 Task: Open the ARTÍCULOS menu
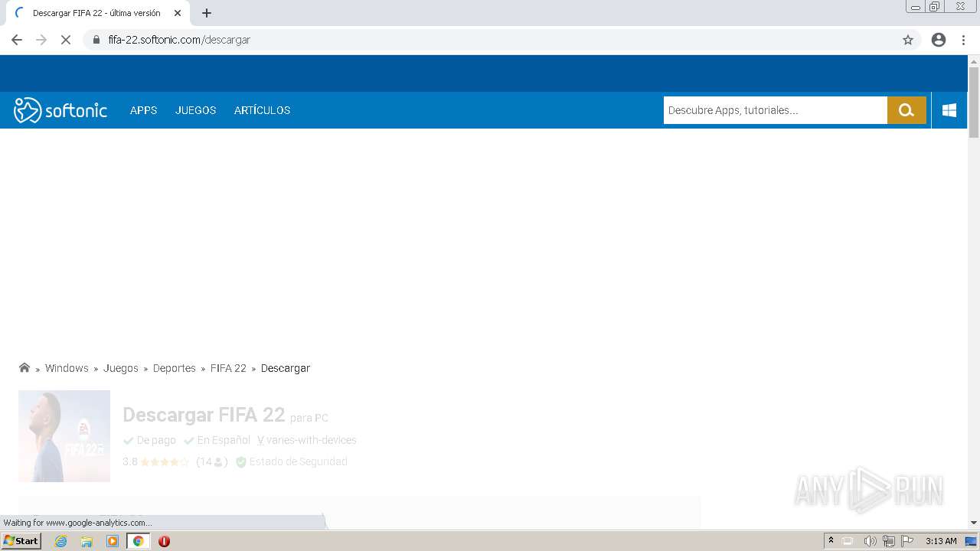[x=262, y=110]
